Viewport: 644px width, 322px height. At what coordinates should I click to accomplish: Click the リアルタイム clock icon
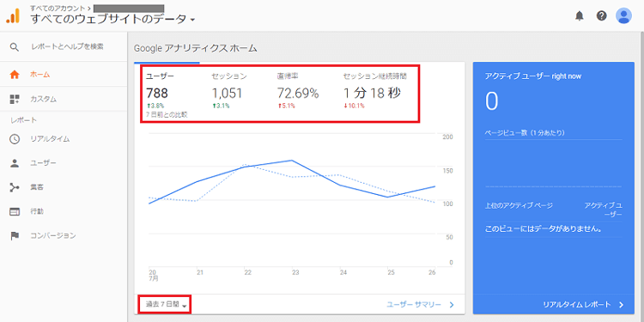click(x=15, y=139)
